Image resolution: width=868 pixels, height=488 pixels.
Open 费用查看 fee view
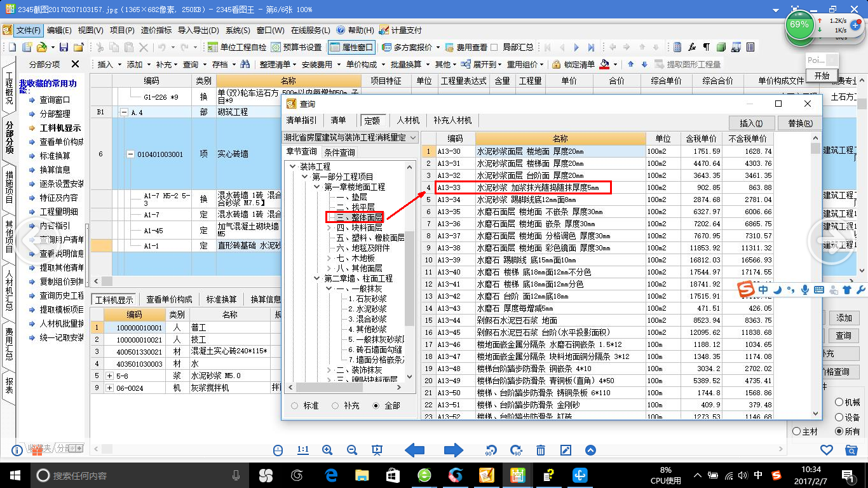(x=466, y=48)
